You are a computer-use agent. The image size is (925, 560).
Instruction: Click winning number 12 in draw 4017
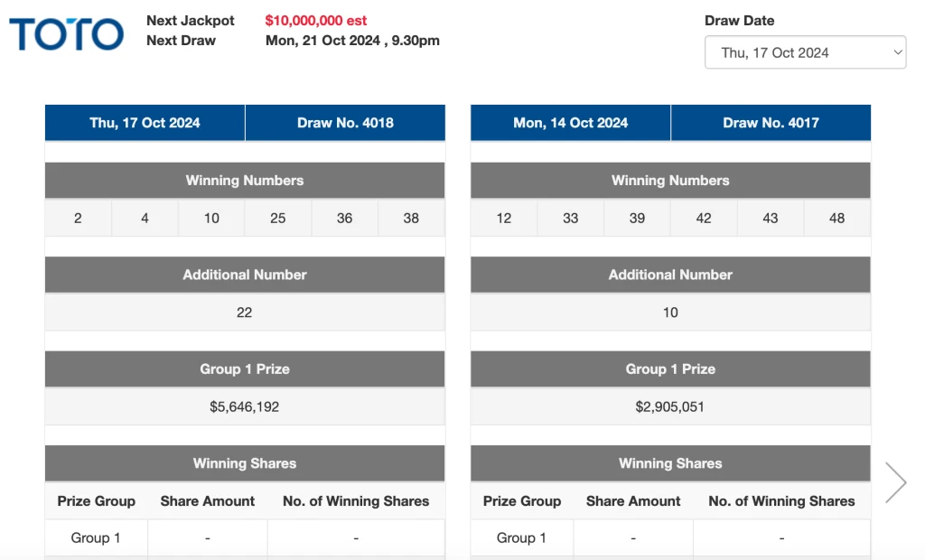pos(504,219)
